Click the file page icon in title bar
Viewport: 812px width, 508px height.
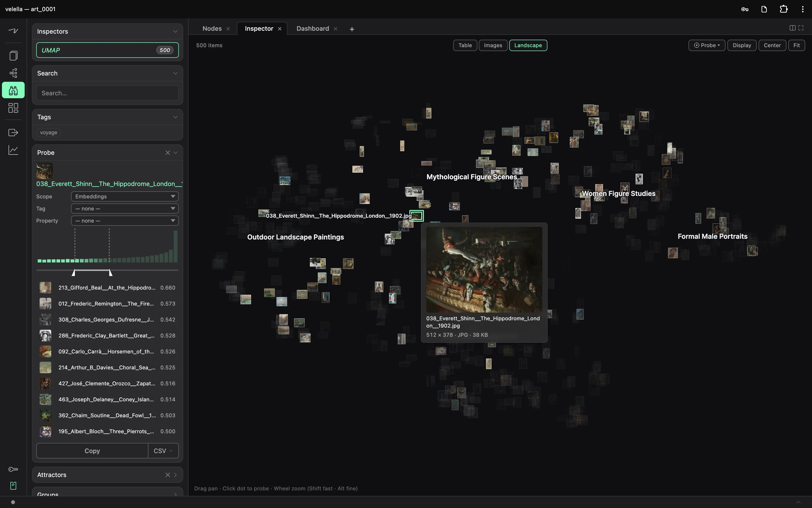pos(764,9)
